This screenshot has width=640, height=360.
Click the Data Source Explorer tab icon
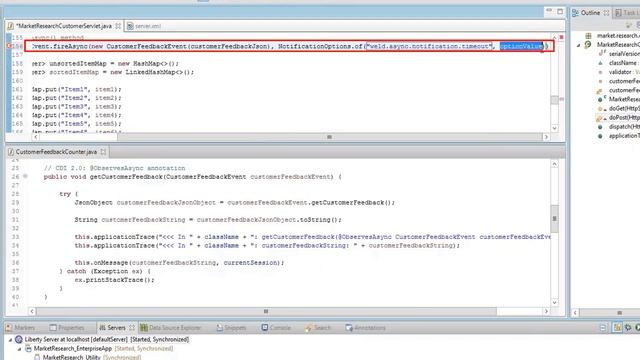coord(144,328)
